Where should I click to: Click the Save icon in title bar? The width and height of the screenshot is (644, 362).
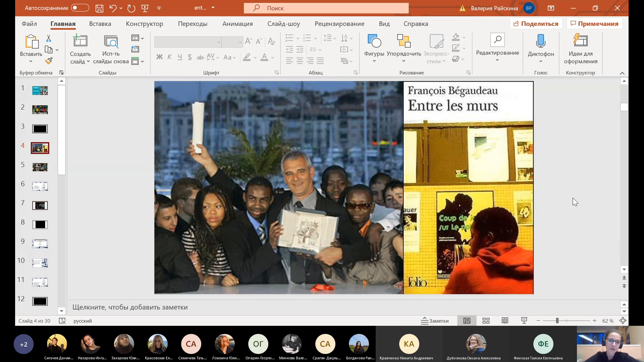click(99, 8)
